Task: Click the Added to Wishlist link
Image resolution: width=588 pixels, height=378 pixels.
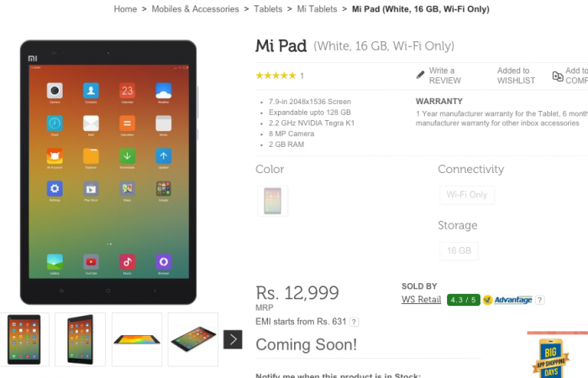Action: tap(516, 76)
